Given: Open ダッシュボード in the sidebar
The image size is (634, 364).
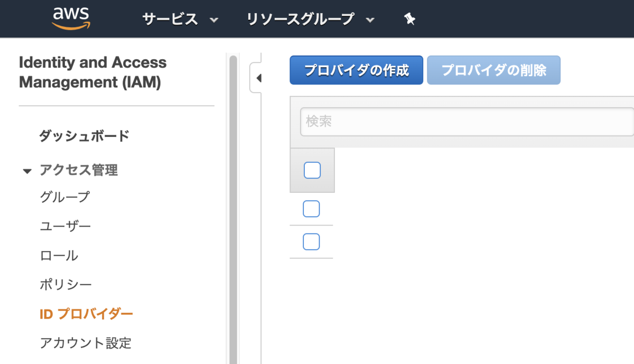Looking at the screenshot, I should tap(84, 136).
